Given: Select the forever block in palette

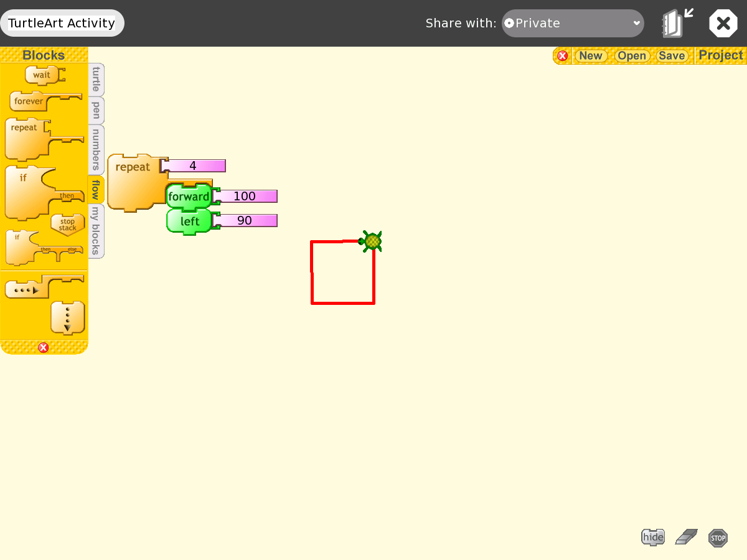Looking at the screenshot, I should click(x=29, y=101).
